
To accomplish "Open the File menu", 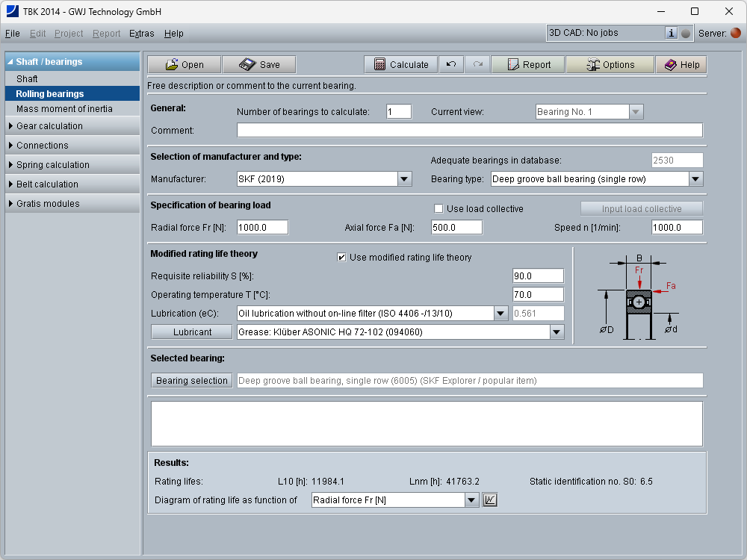I will [13, 34].
